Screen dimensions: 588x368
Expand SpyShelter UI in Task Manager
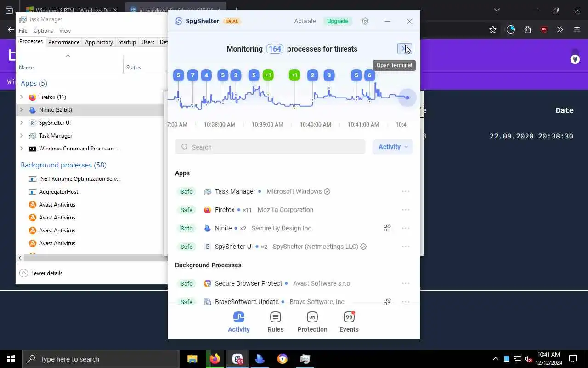point(22,123)
